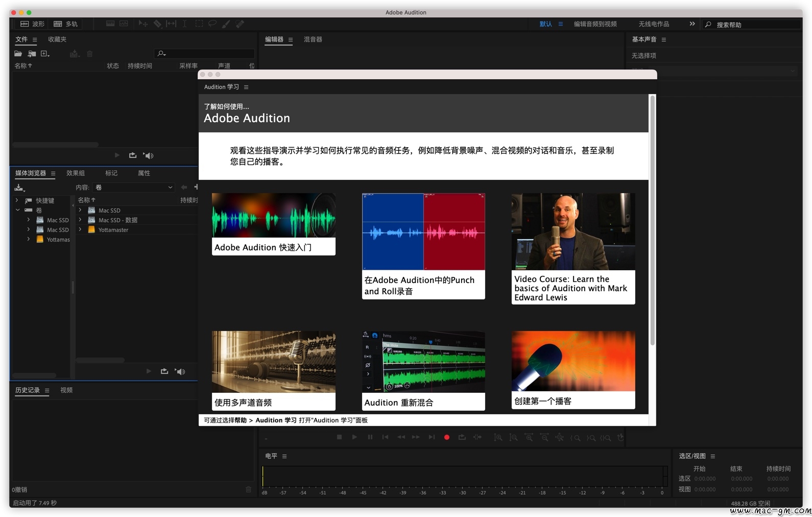Switch to the 标记 tab
Screen dimensions: 812x517
(x=111, y=173)
